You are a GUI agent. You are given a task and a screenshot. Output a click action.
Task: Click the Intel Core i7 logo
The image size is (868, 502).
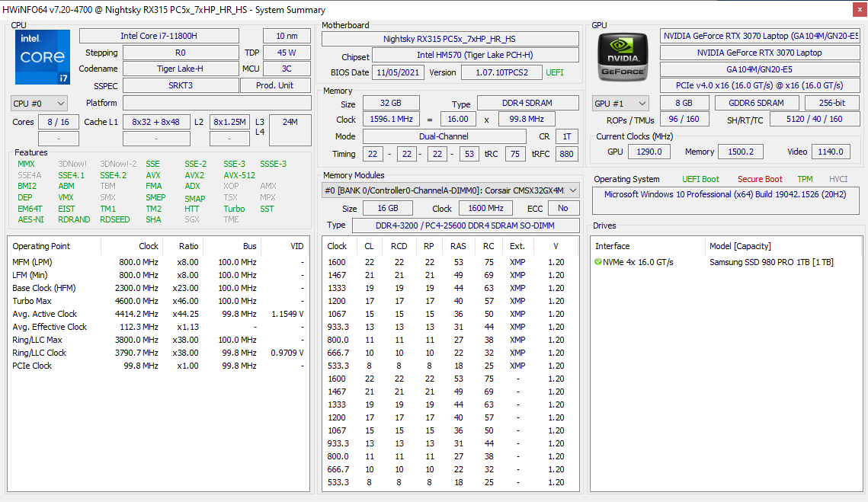tap(43, 57)
